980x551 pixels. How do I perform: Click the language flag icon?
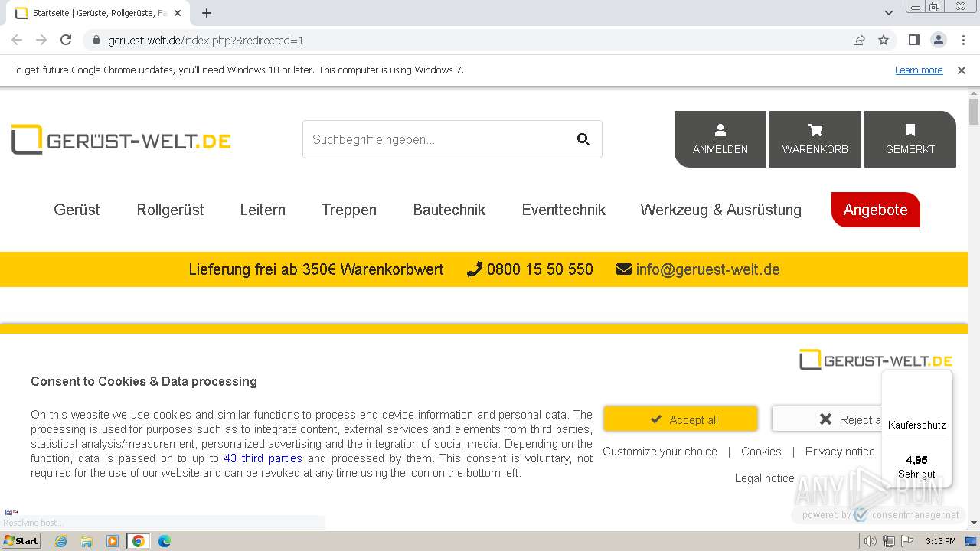[x=11, y=512]
